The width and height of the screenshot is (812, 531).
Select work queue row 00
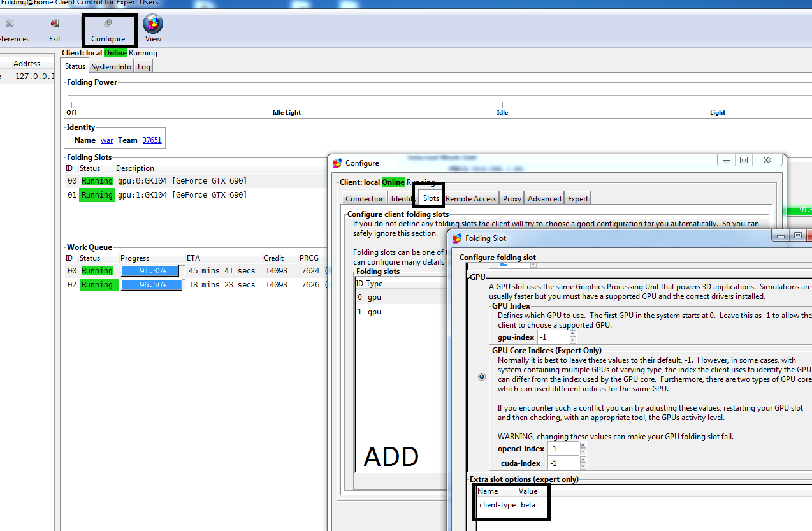pos(196,271)
